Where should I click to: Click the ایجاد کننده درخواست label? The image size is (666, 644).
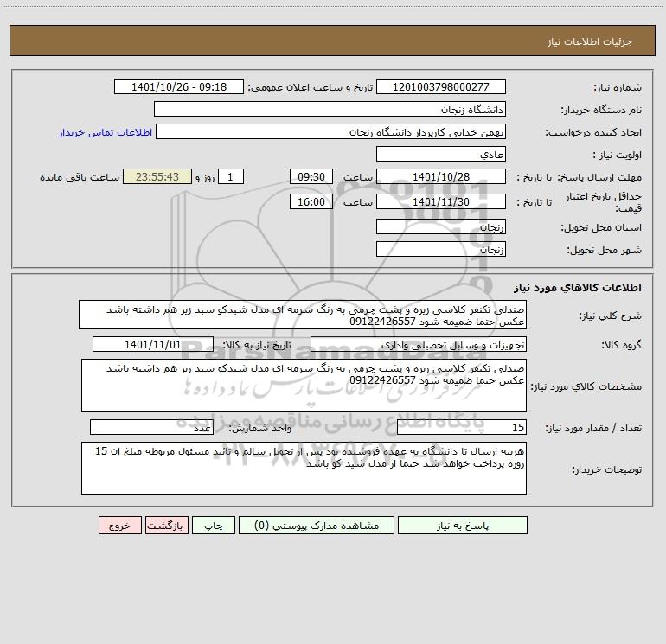click(x=593, y=133)
